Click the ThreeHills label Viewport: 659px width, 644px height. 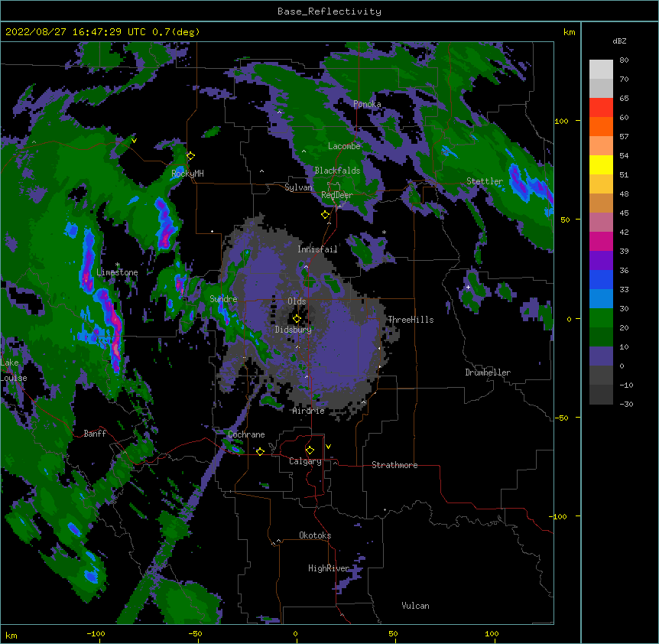[411, 320]
